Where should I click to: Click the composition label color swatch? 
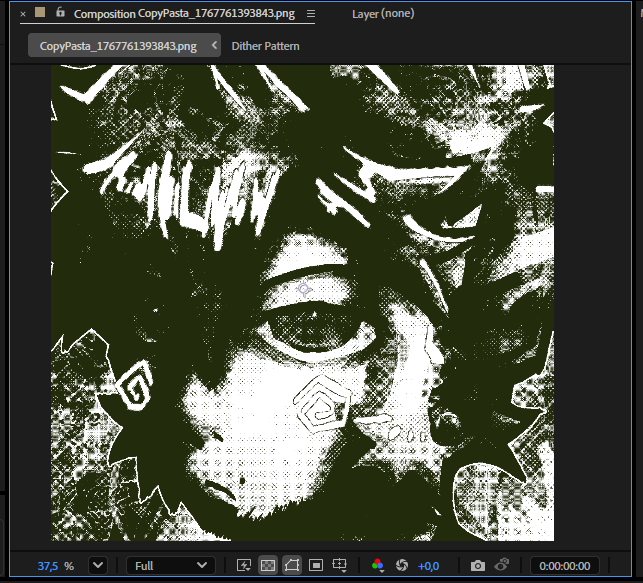40,12
